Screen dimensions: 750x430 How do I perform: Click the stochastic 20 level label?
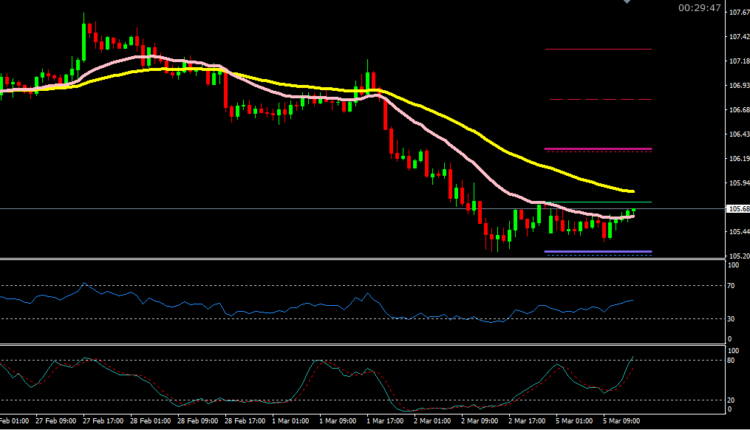732,400
